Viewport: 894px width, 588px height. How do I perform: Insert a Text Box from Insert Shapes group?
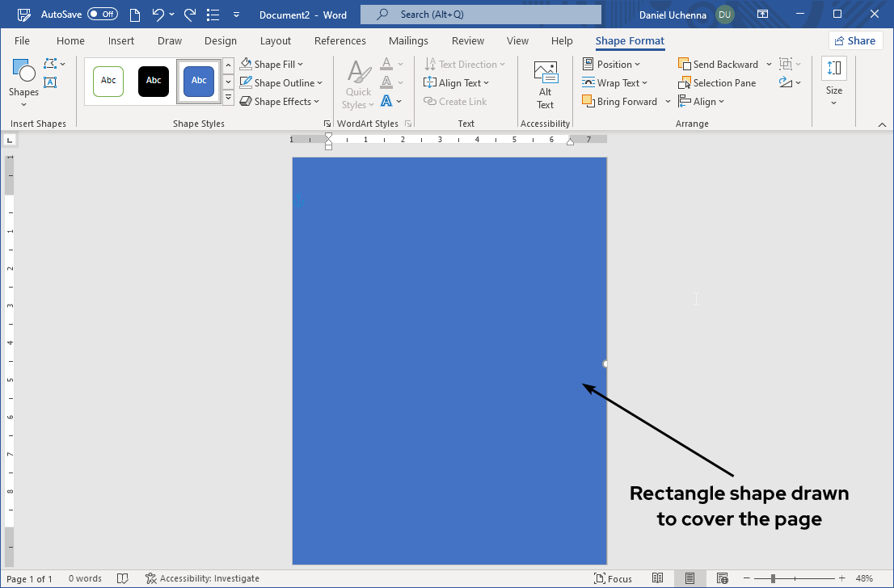tap(50, 82)
